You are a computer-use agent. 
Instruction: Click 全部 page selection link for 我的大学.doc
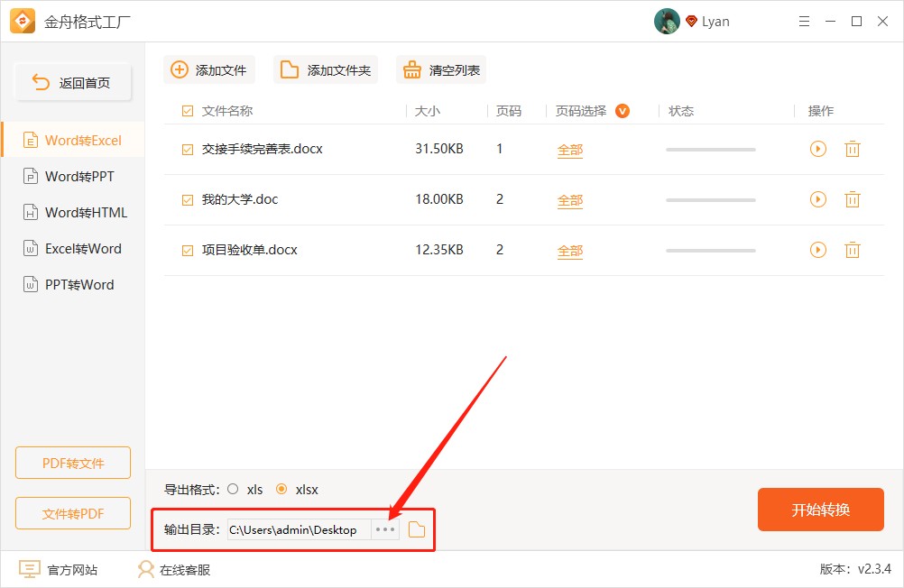click(x=569, y=199)
